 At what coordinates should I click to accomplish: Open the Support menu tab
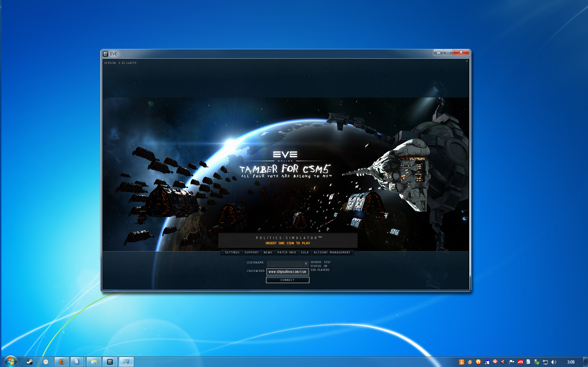point(252,252)
